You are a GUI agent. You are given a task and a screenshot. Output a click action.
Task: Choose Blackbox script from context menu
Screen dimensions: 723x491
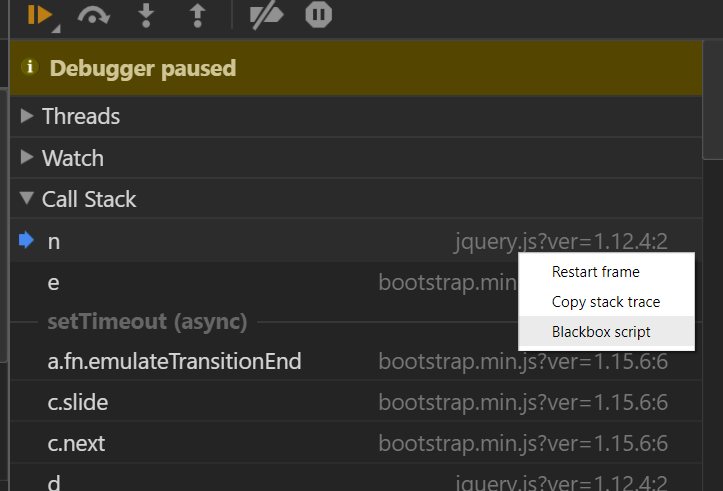click(606, 331)
